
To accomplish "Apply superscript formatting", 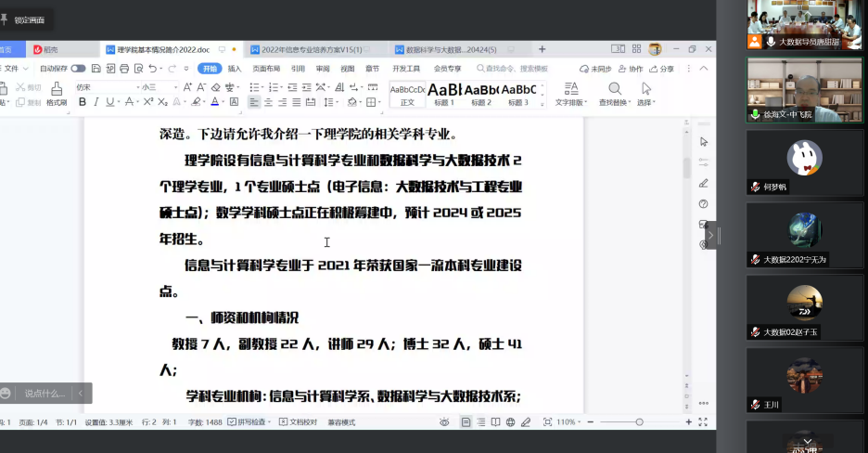I will click(147, 102).
